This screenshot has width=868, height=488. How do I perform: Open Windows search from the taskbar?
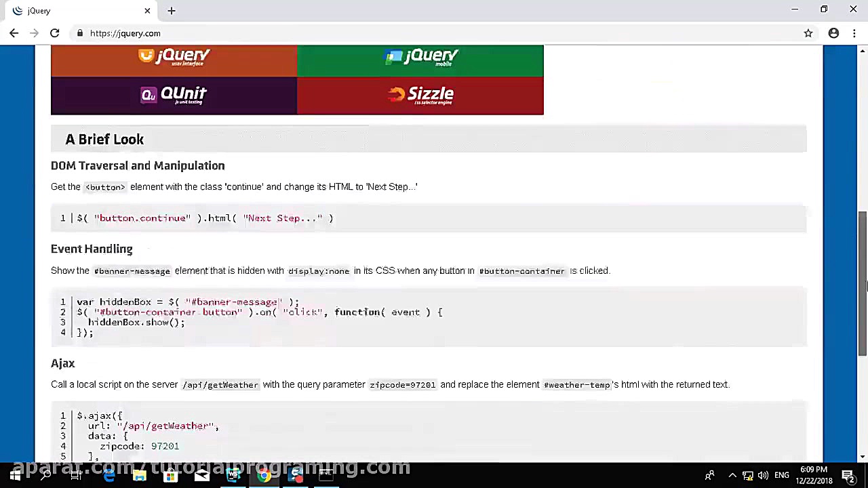45,474
